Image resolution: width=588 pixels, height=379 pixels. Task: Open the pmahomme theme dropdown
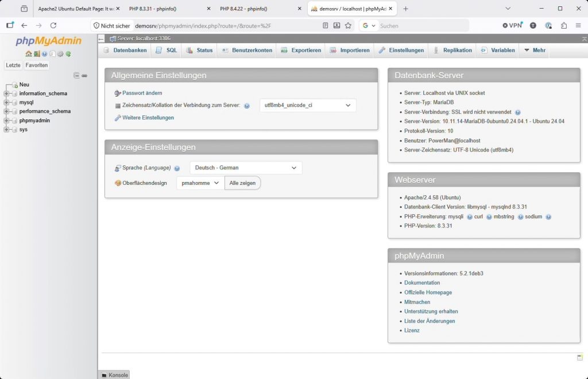click(x=200, y=183)
